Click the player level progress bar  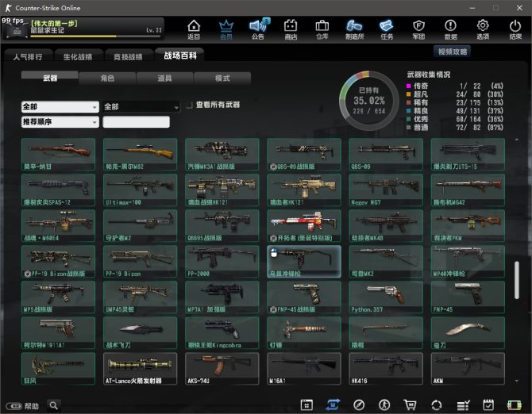click(x=96, y=36)
